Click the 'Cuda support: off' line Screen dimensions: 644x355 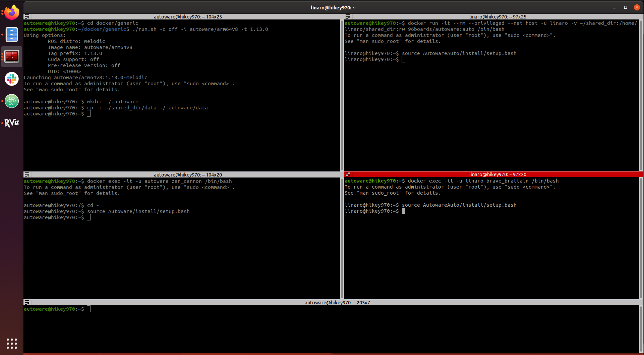tap(73, 59)
